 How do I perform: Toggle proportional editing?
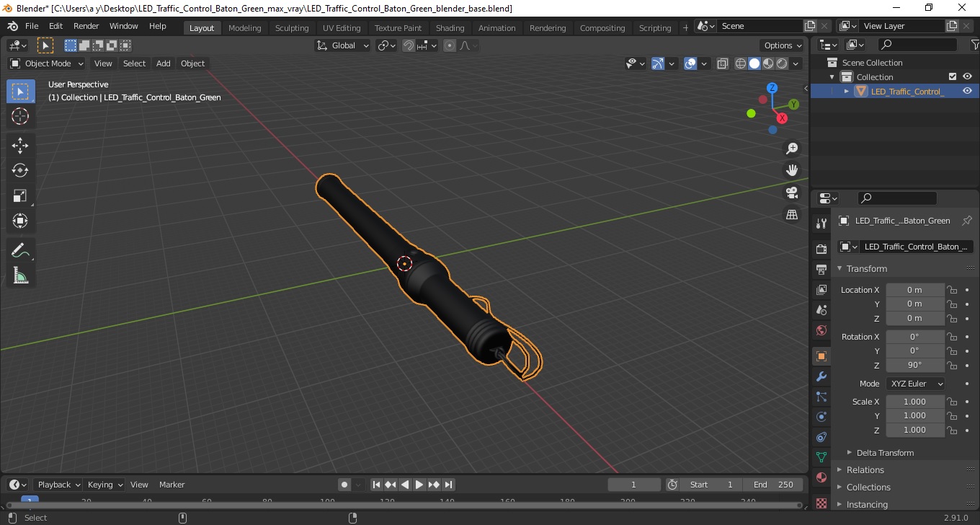(450, 45)
